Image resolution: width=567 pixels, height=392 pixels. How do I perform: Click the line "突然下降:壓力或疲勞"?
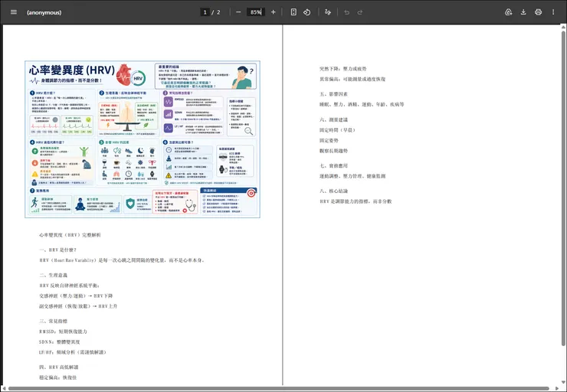click(x=342, y=69)
